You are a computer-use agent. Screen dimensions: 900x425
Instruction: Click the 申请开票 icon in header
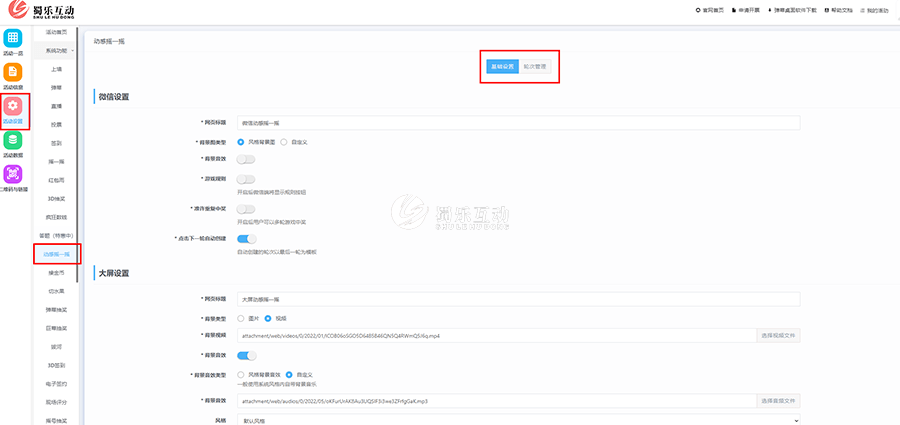tap(734, 10)
